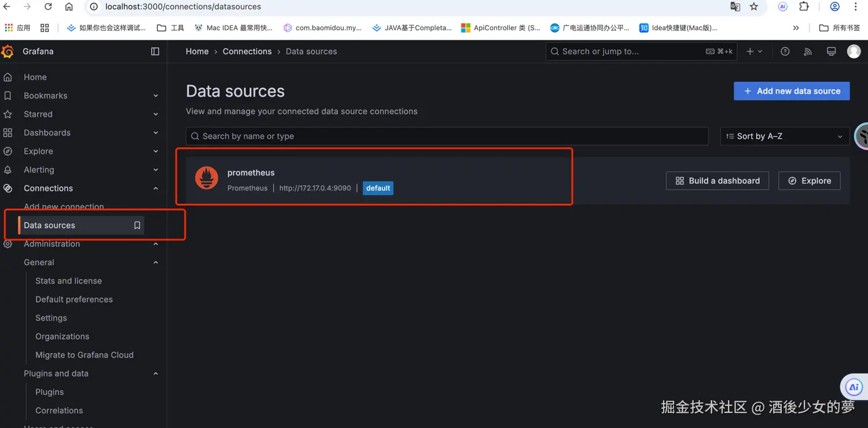Dock or undock the sidebar menu icon
The width and height of the screenshot is (868, 428).
(155, 52)
